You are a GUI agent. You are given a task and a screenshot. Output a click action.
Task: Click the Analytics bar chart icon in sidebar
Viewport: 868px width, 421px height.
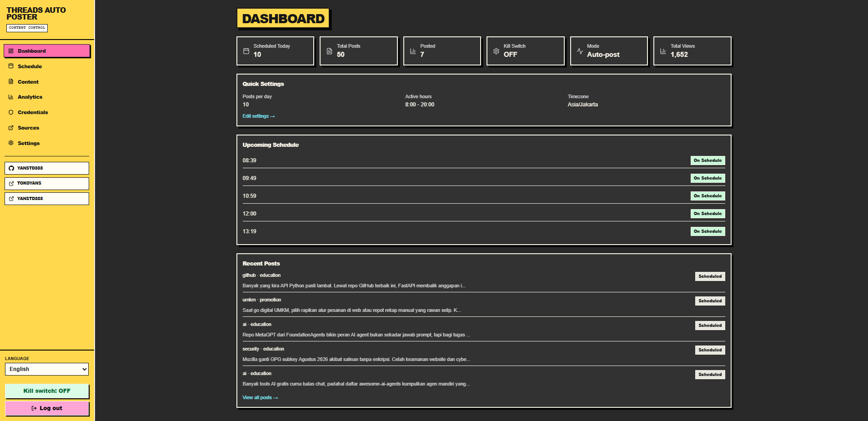pos(11,97)
